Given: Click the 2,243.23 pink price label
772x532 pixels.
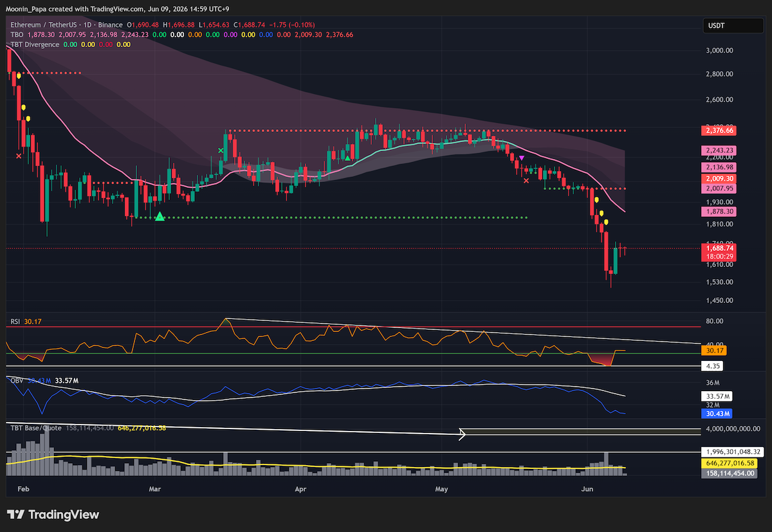Looking at the screenshot, I should 719,151.
